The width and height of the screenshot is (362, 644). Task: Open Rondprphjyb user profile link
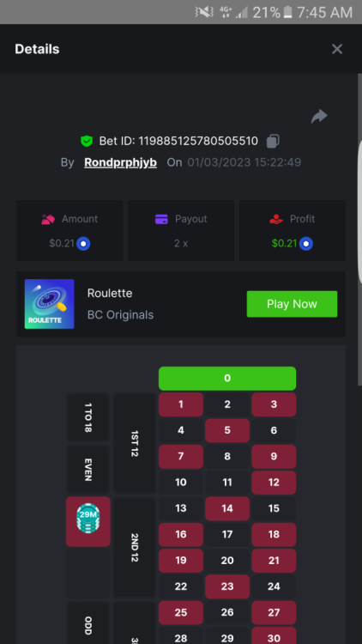pos(120,162)
